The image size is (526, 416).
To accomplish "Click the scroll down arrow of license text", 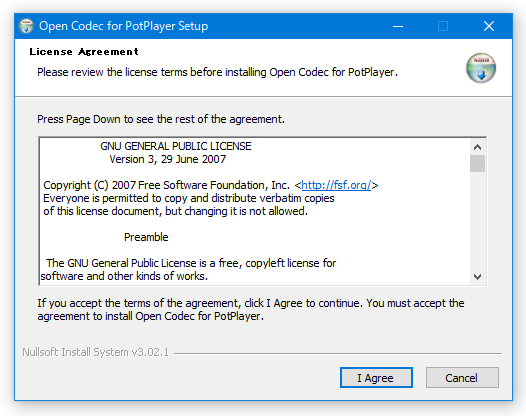I will [477, 277].
